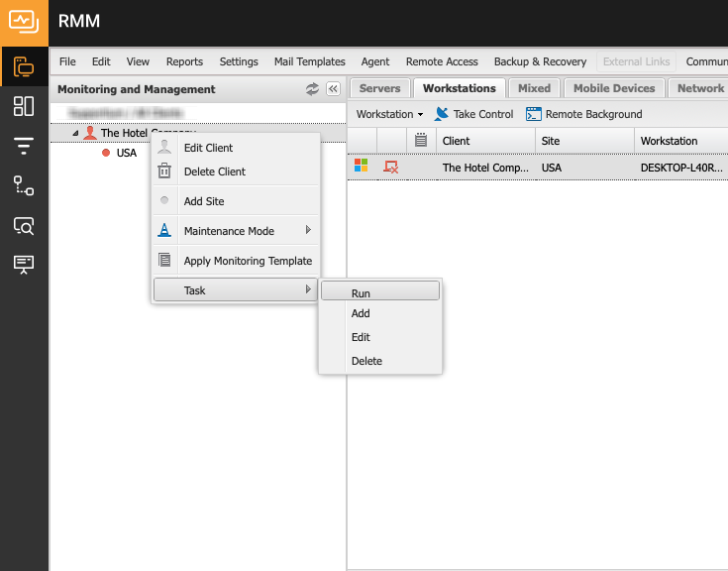The image size is (728, 571).
Task: Choose Delete Client from context menu
Action: point(236,171)
